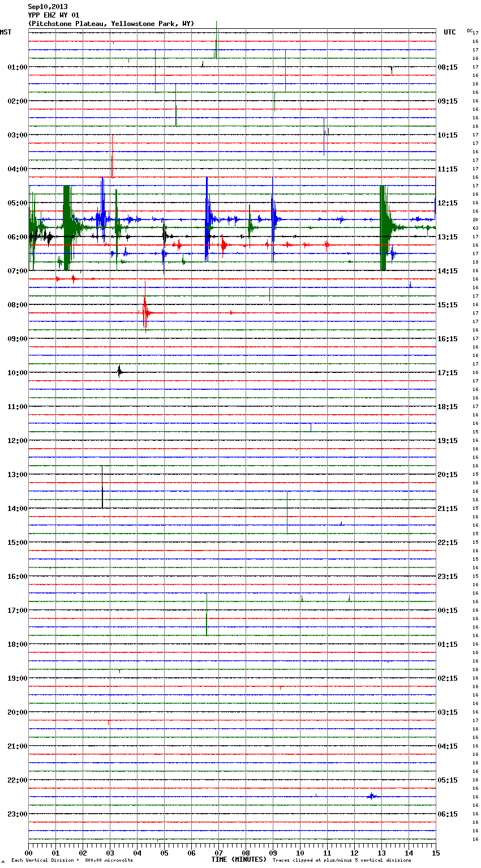Click the MST time zone header
This screenshot has width=481, height=868.
(6, 32)
